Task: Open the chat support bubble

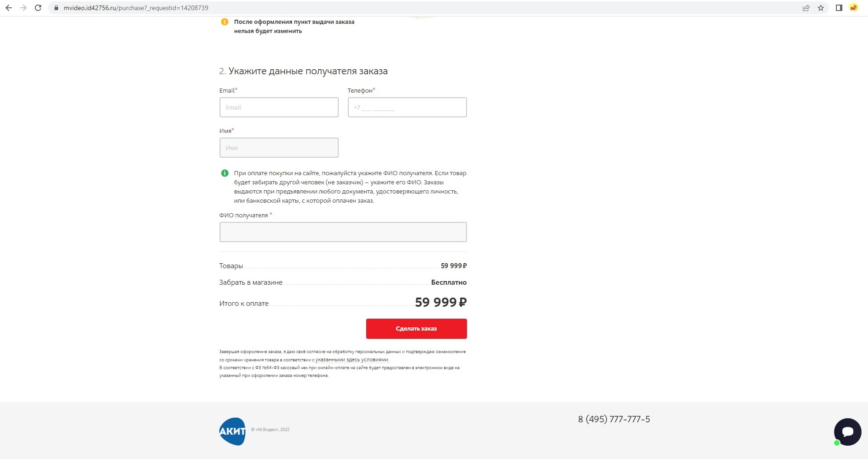Action: pos(847,431)
